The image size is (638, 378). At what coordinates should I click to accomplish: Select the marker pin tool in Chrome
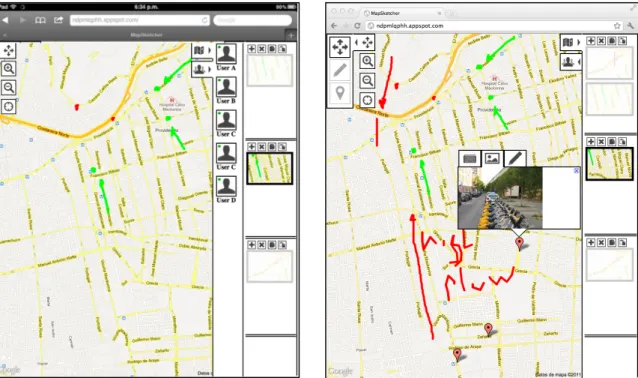pos(340,94)
